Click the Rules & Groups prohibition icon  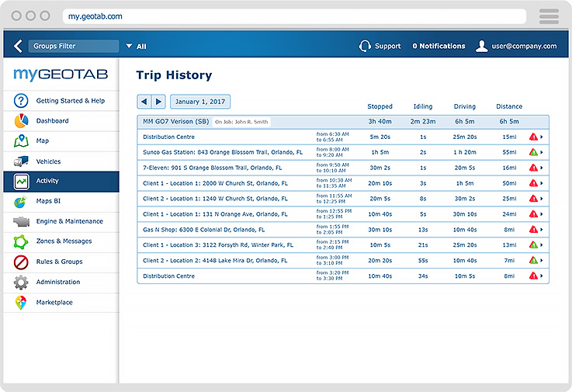coord(21,262)
